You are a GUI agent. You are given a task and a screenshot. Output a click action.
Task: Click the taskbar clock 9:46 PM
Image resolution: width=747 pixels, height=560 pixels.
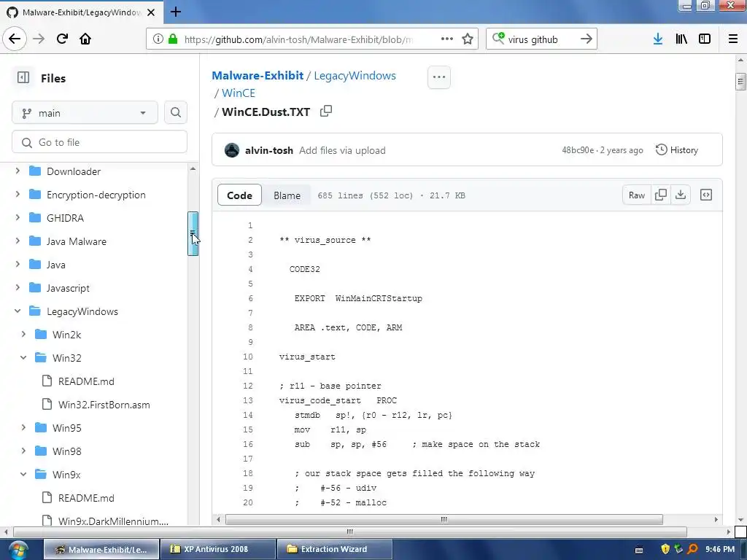[x=720, y=549]
